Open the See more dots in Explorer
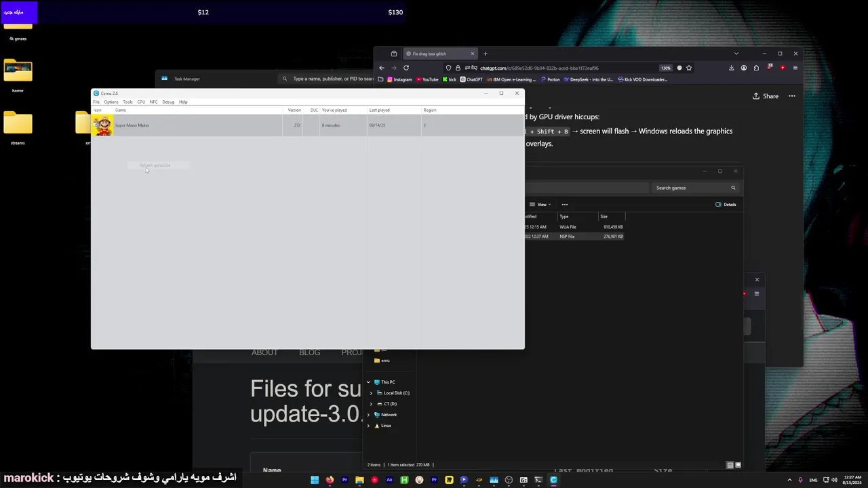Viewport: 868px width, 488px height. click(x=564, y=205)
